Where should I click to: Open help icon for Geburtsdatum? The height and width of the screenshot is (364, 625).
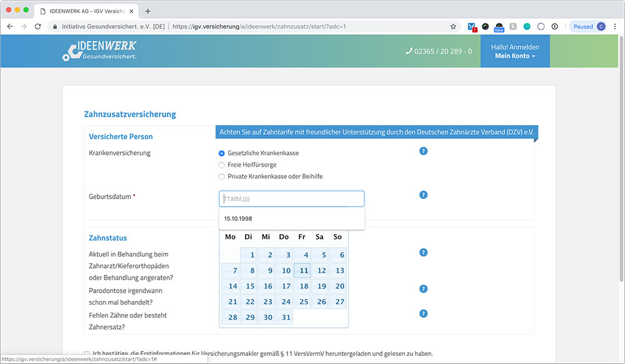(423, 195)
